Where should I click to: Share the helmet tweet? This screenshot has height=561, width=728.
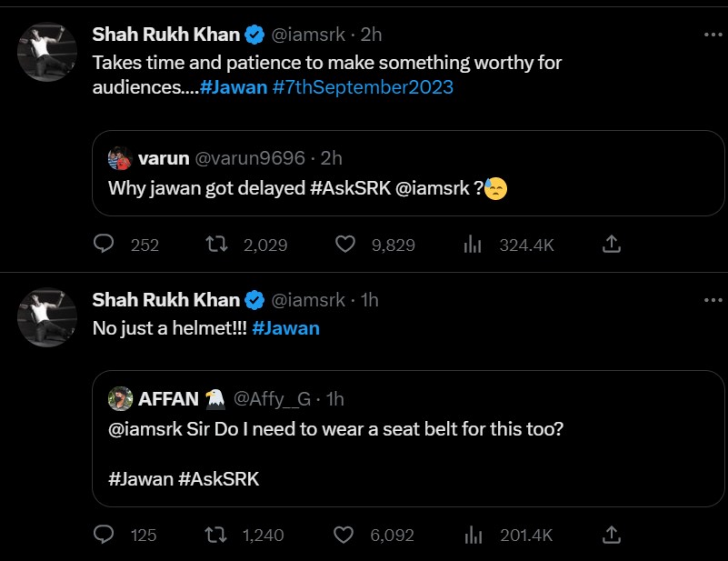[612, 536]
